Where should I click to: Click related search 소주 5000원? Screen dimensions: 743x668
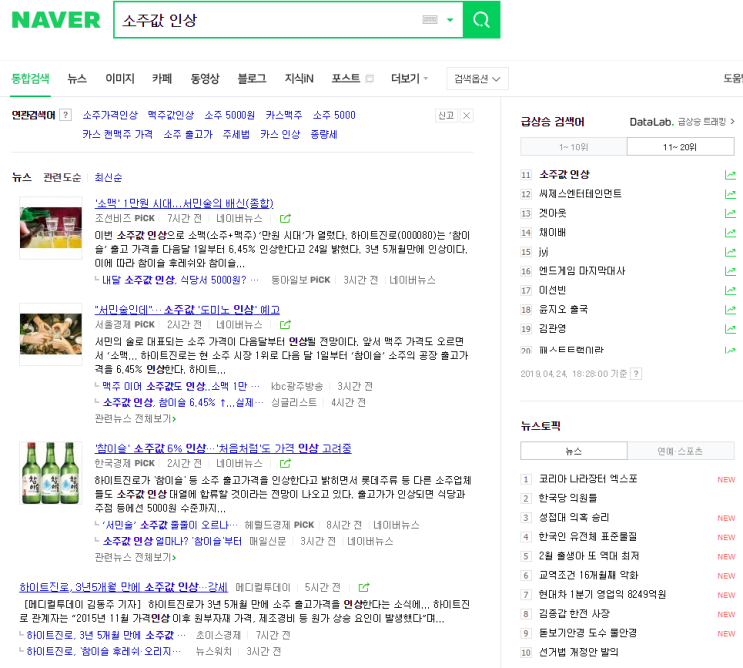[229, 115]
